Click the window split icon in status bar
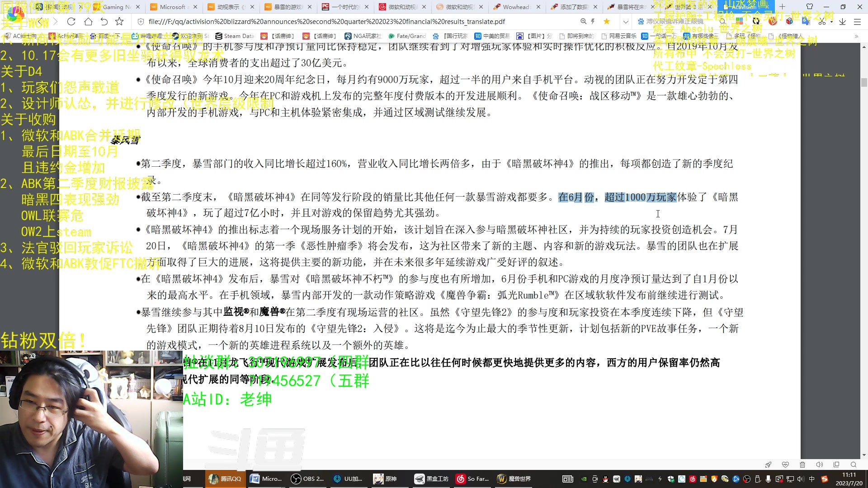Viewport: 868px width, 488px height. pos(836,465)
